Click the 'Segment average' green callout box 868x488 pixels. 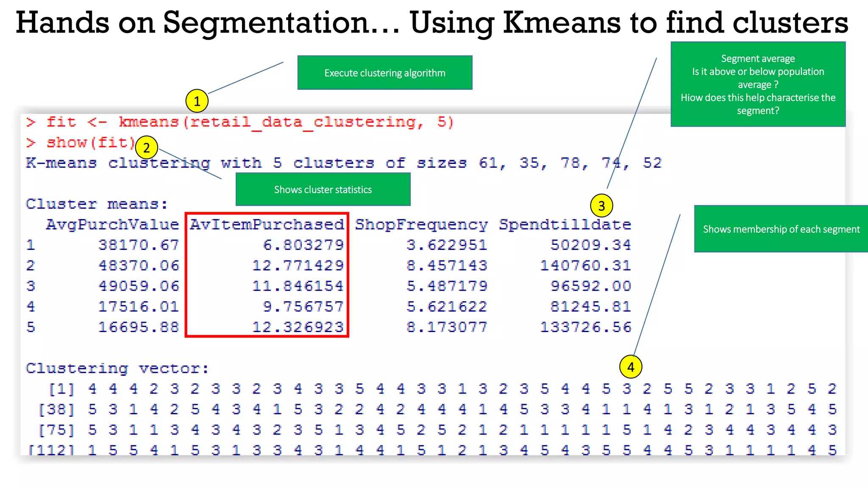[x=758, y=84]
